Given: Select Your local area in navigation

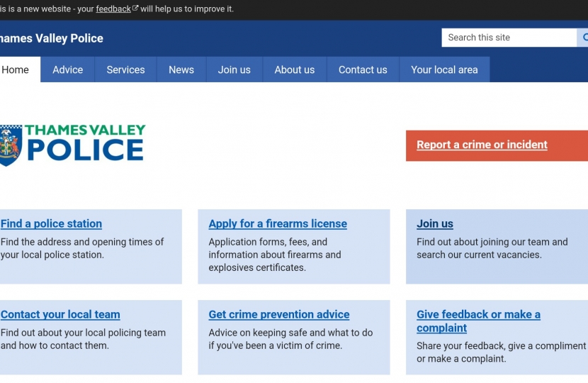Looking at the screenshot, I should (444, 70).
